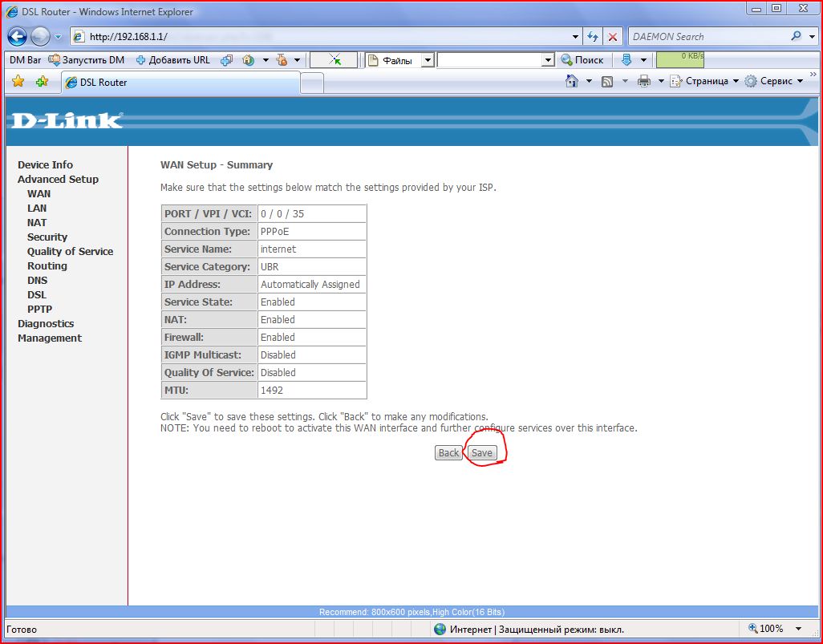Click the DM Bar bucket icon
Image resolution: width=823 pixels, height=644 pixels.
pos(282,60)
